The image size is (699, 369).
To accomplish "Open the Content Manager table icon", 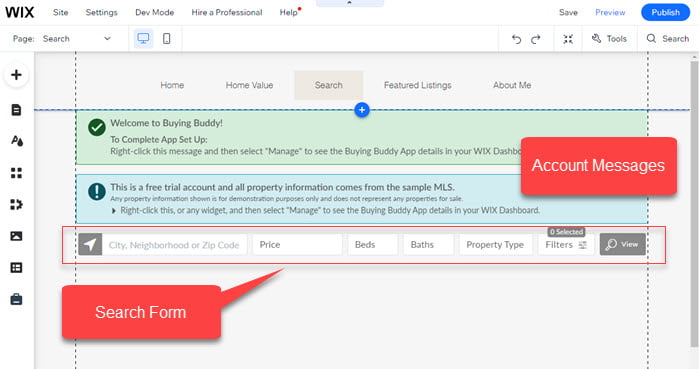I will click(x=16, y=268).
